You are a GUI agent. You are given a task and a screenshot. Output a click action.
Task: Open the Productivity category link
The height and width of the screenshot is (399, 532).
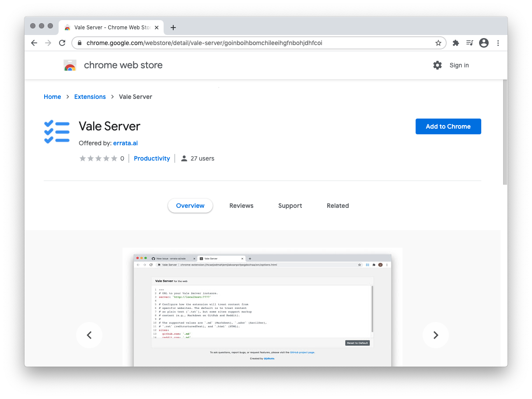coord(152,158)
